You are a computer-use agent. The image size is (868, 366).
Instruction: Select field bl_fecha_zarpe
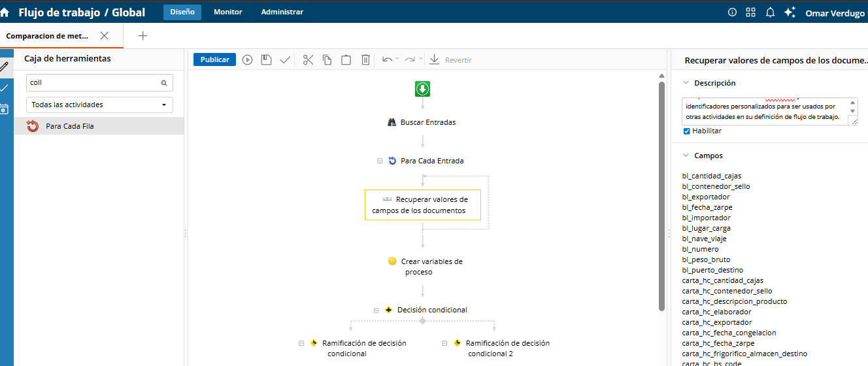point(707,207)
